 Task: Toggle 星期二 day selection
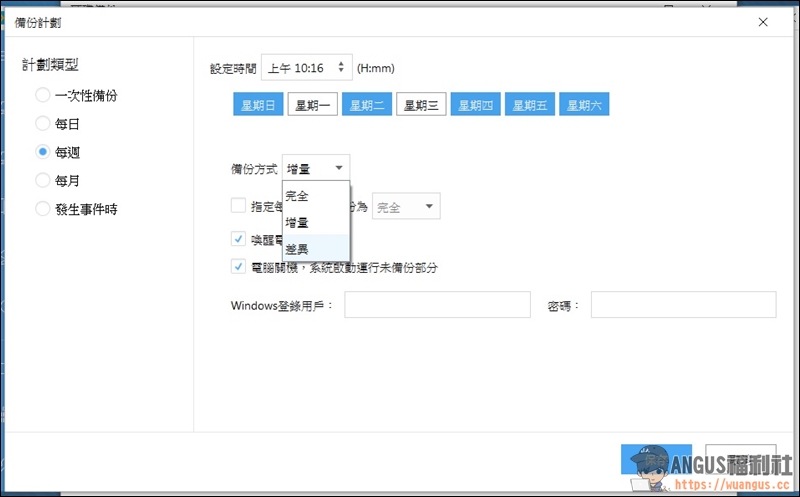367,105
